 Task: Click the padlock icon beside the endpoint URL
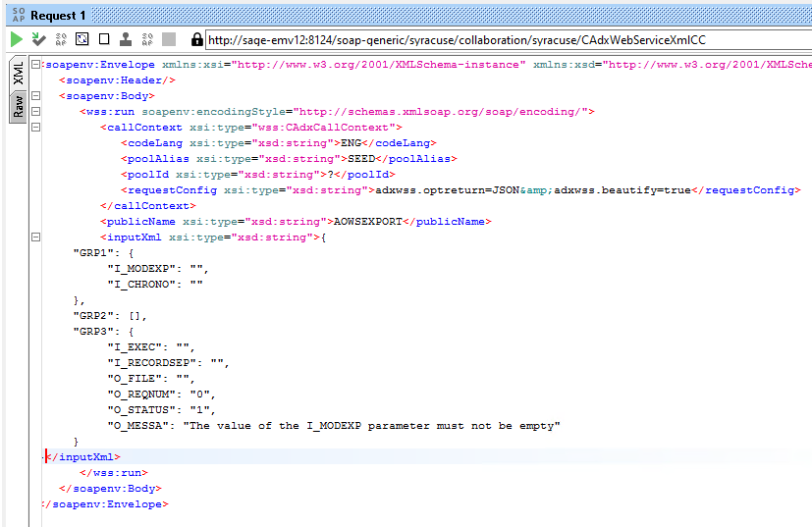(x=196, y=40)
